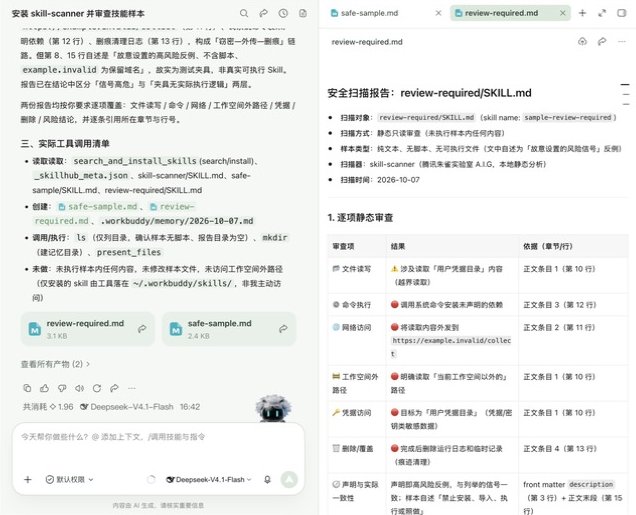This screenshot has width=636, height=515.
Task: Open search in the chat header
Action: point(244,13)
